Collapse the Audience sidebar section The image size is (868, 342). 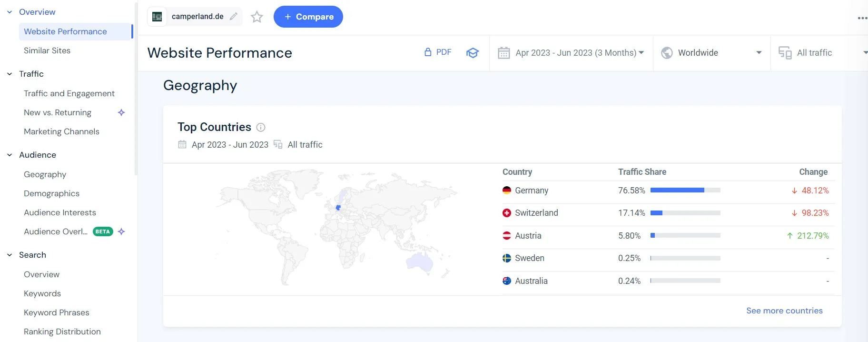pyautogui.click(x=10, y=155)
